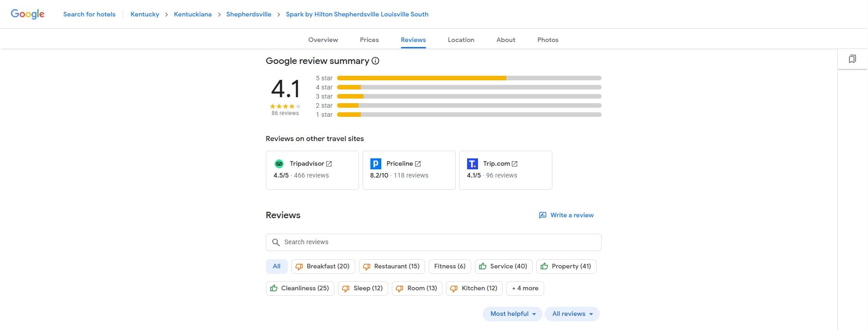Filter reviews by Kitchen (12)
The width and height of the screenshot is (868, 330).
click(474, 288)
